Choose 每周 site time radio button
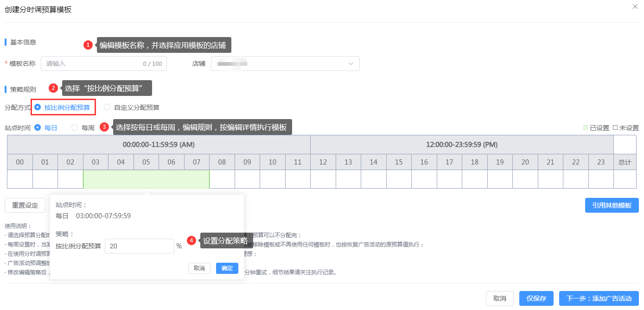The width and height of the screenshot is (644, 310). (75, 127)
